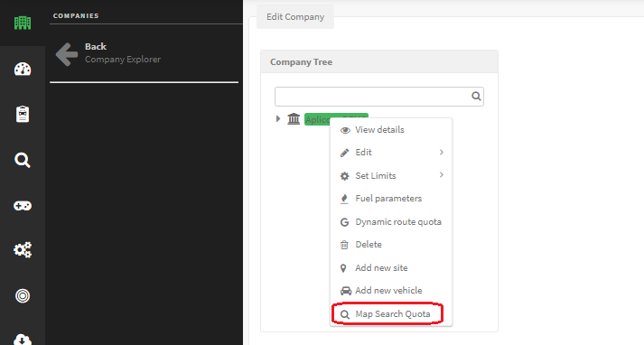Image resolution: width=644 pixels, height=345 pixels.
Task: Switch to the Edit Company tab
Action: click(x=295, y=17)
